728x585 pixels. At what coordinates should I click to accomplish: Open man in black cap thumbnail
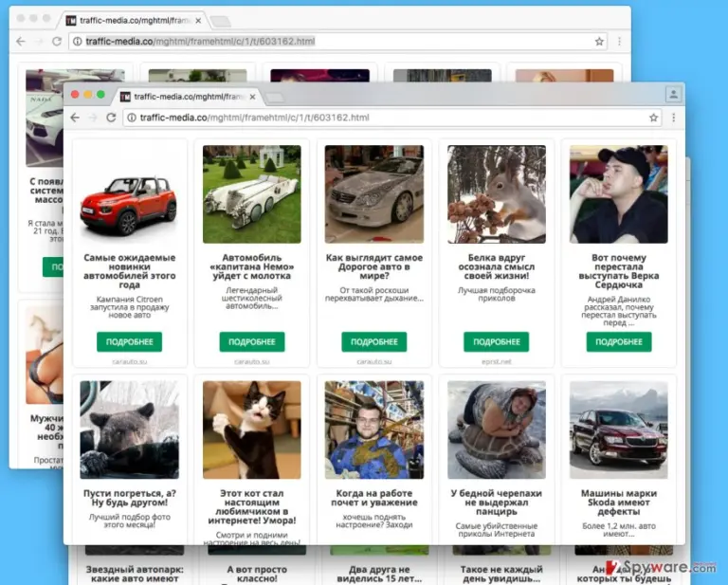[619, 194]
